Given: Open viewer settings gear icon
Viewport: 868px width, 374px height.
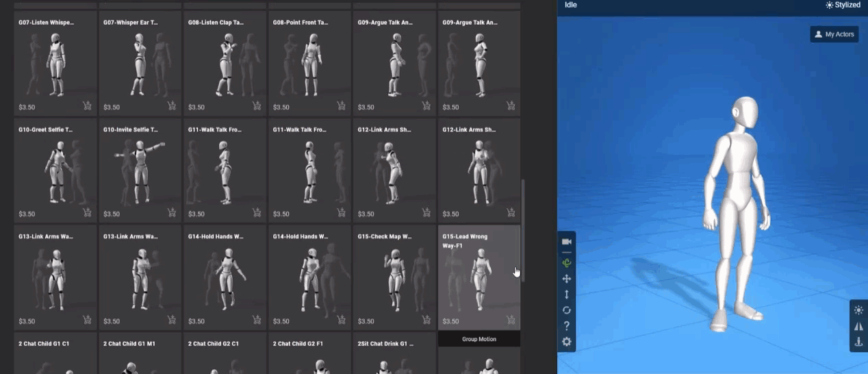Looking at the screenshot, I should point(566,342).
